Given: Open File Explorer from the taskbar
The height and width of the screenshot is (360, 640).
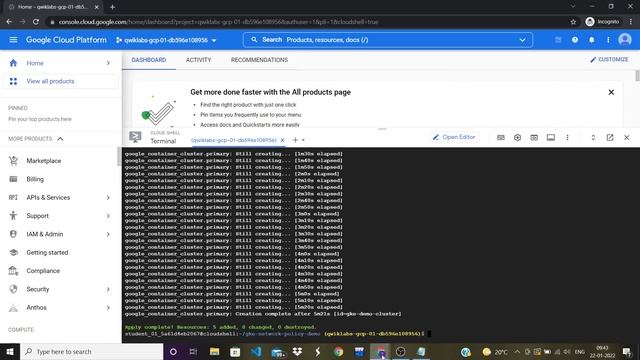Looking at the screenshot, I should tap(215, 351).
